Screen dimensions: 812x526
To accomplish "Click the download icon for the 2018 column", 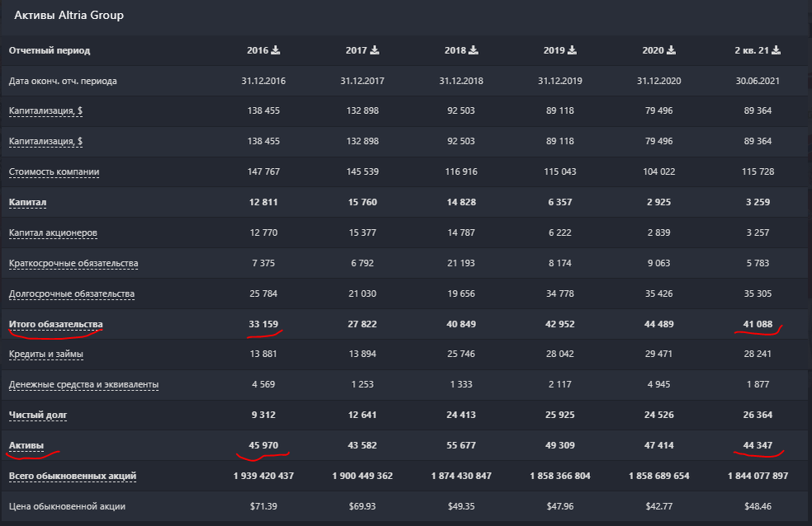I will coord(473,49).
